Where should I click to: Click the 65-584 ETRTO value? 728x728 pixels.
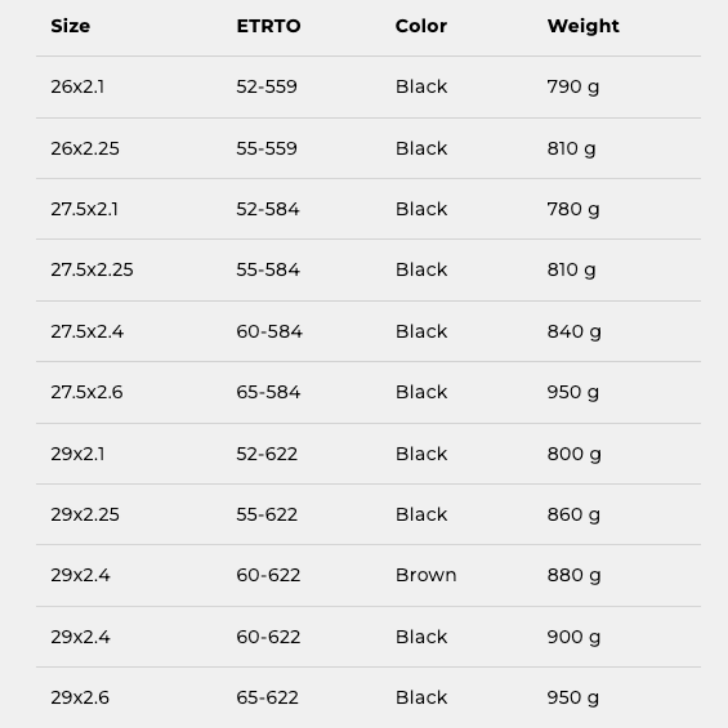[268, 392]
